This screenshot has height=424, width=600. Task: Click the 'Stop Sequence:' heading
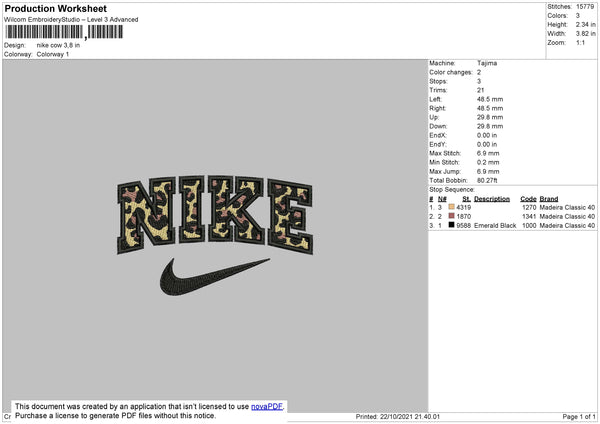click(452, 190)
